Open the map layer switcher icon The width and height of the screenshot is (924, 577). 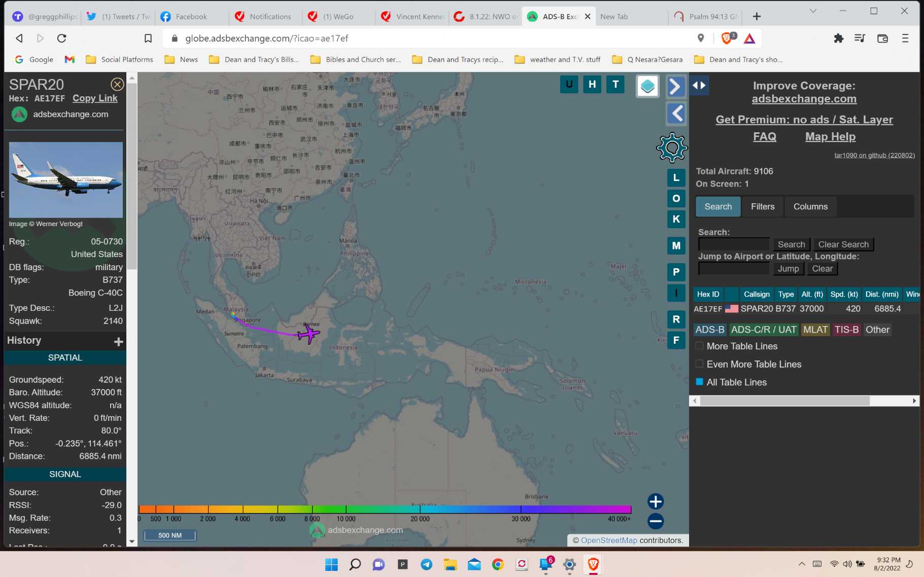[x=647, y=86]
